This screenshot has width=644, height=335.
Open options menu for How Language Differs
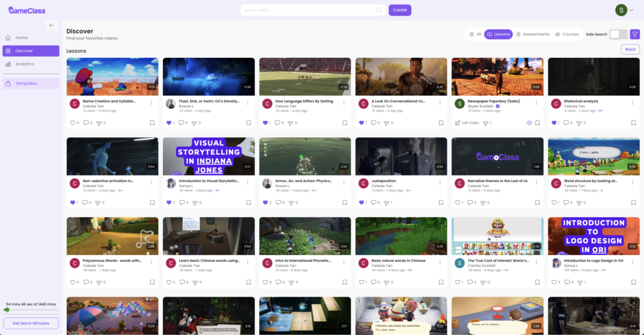point(344,103)
